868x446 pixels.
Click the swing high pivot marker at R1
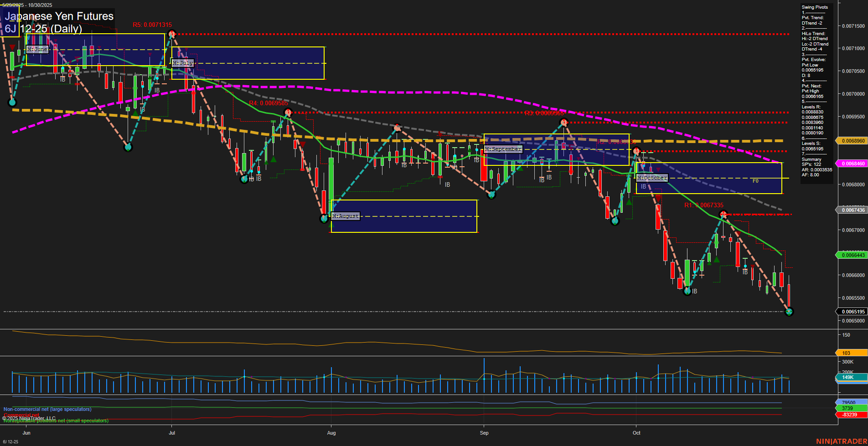[x=723, y=215]
